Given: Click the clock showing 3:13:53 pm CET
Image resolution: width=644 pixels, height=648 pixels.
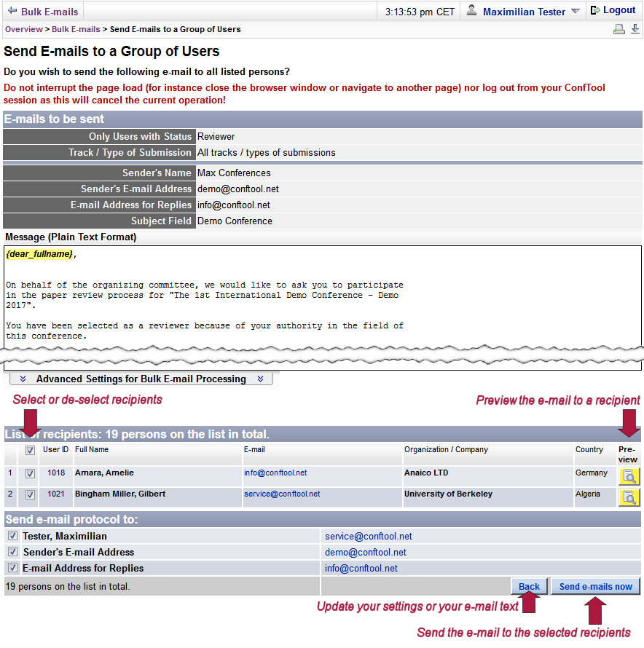Looking at the screenshot, I should (x=420, y=12).
